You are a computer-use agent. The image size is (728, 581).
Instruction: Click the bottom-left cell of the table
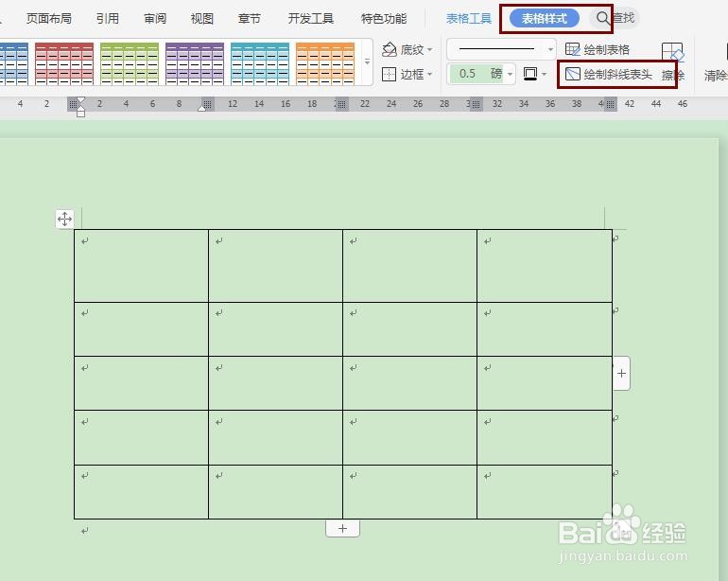tap(141, 492)
